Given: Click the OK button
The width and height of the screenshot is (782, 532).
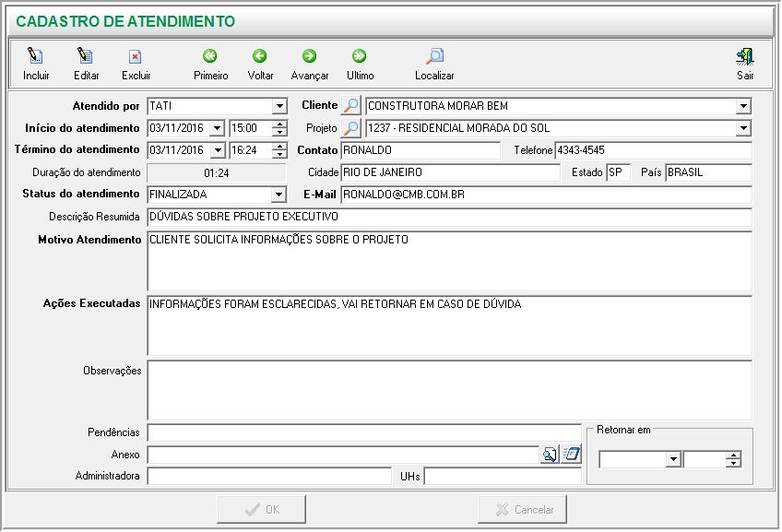Looking at the screenshot, I should tap(261, 509).
